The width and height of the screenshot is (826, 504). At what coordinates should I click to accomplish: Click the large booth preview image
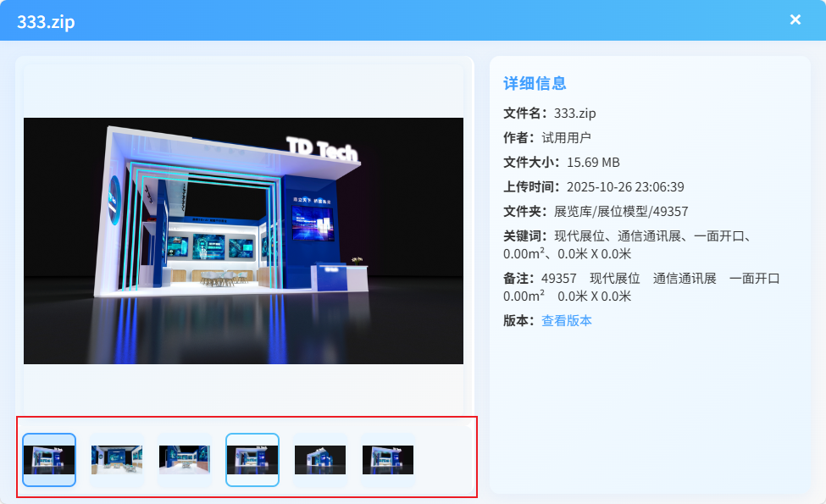pos(243,241)
